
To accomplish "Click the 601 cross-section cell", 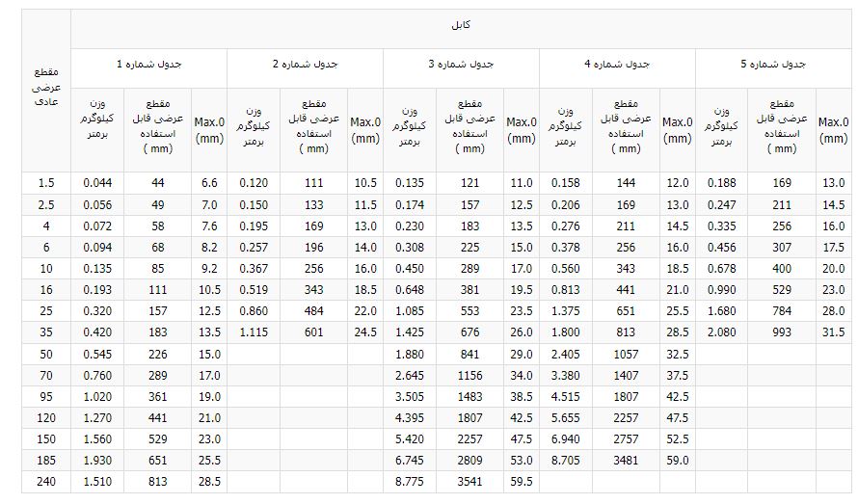I will [x=313, y=332].
